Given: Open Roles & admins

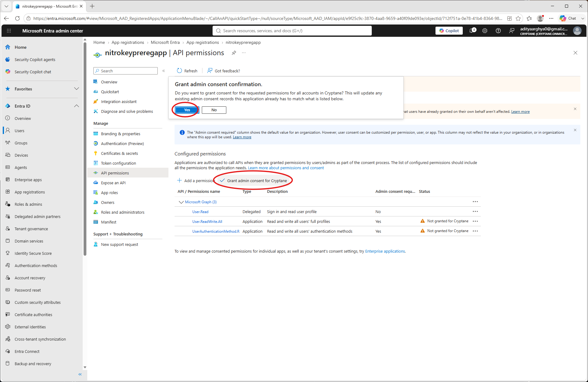Looking at the screenshot, I should coord(28,204).
